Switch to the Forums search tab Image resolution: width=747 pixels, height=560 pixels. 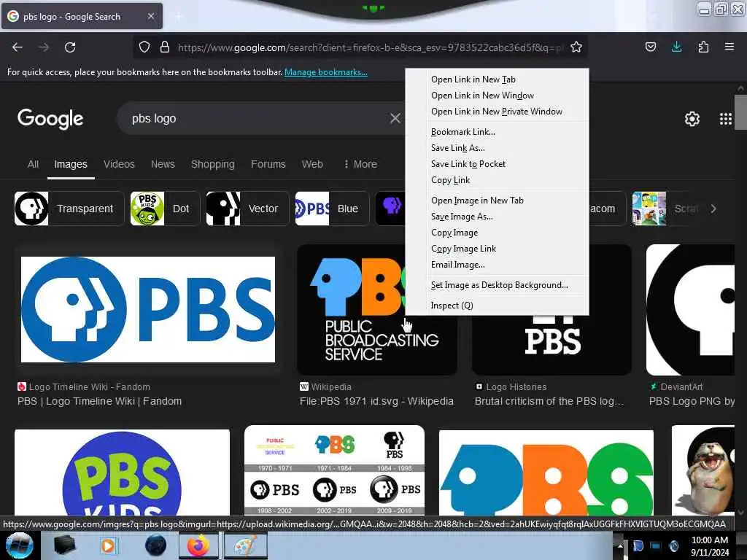(x=268, y=164)
